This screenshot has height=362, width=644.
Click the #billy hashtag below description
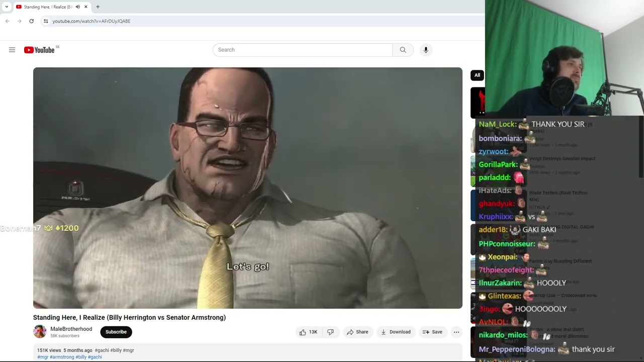tap(81, 357)
